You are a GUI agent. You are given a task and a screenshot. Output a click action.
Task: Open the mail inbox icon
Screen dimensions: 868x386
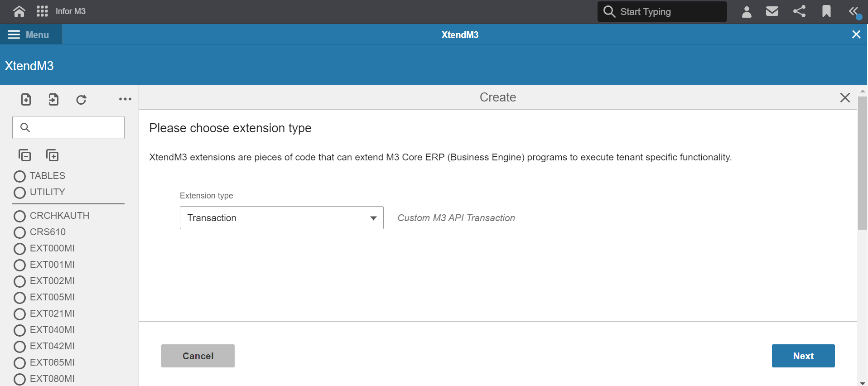pyautogui.click(x=772, y=11)
